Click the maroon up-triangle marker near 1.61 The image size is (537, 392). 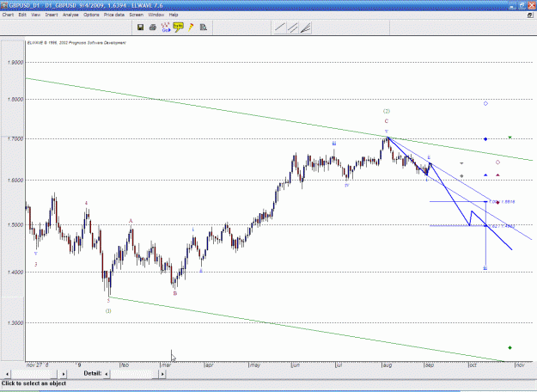click(498, 175)
